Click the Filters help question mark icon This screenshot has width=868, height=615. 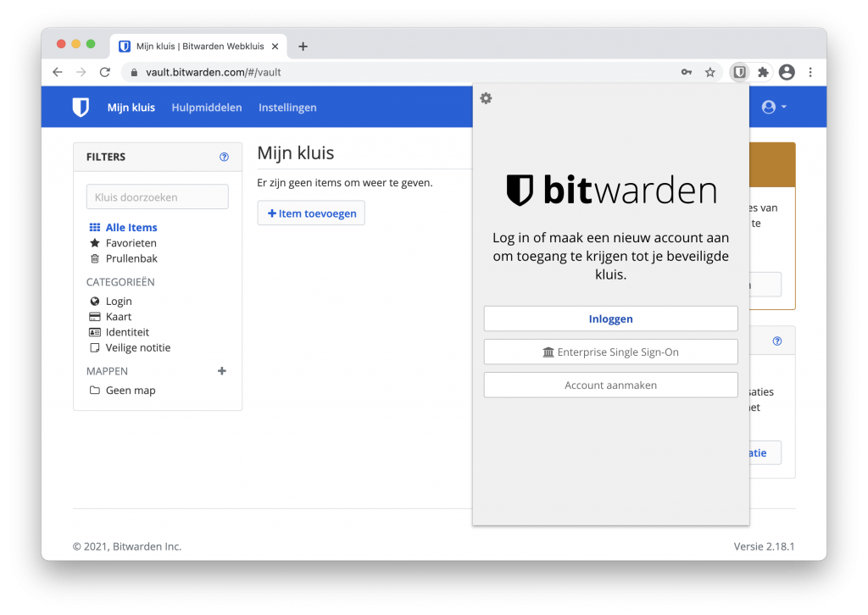pyautogui.click(x=224, y=157)
